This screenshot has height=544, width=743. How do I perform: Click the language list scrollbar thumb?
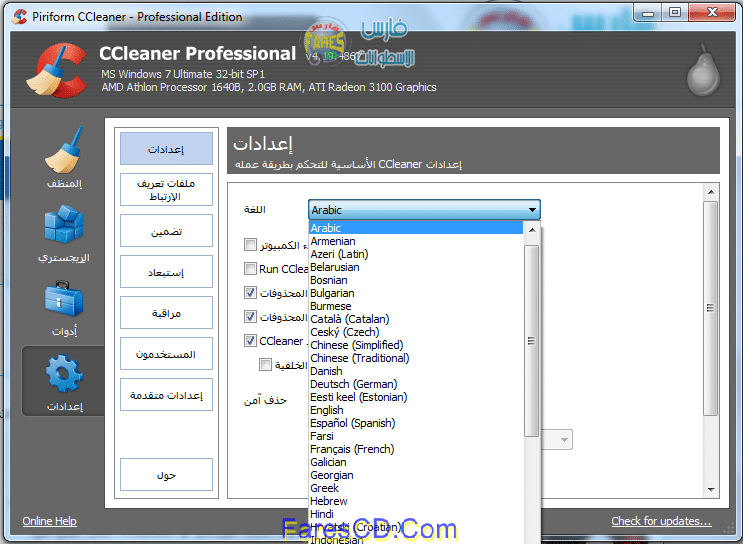click(532, 341)
